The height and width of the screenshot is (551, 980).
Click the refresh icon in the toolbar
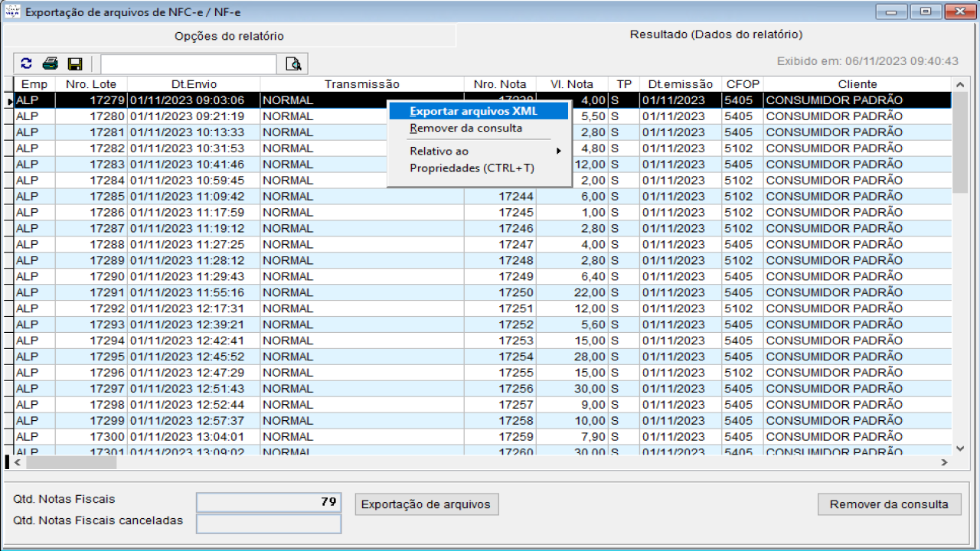[x=26, y=64]
